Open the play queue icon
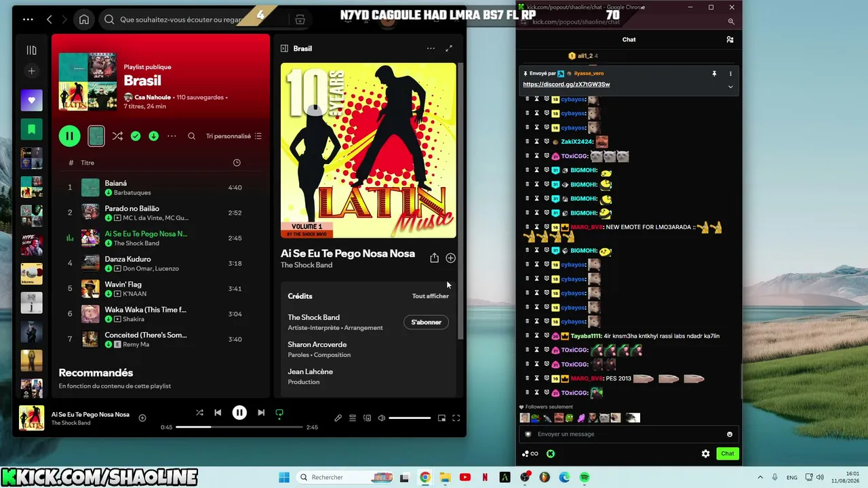The width and height of the screenshot is (868, 488). [x=353, y=418]
